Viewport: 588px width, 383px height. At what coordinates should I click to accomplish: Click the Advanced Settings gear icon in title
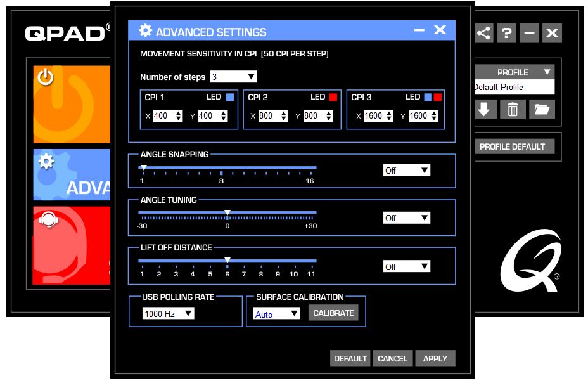coord(146,30)
